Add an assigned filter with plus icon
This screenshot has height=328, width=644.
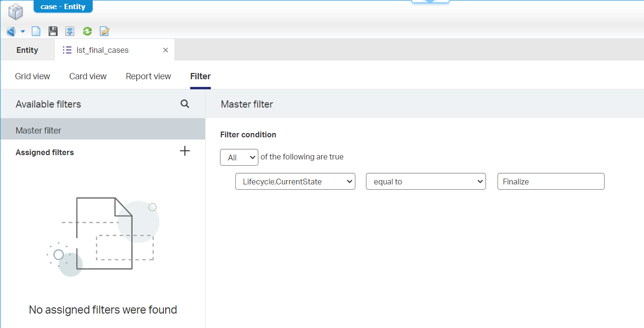click(x=185, y=151)
